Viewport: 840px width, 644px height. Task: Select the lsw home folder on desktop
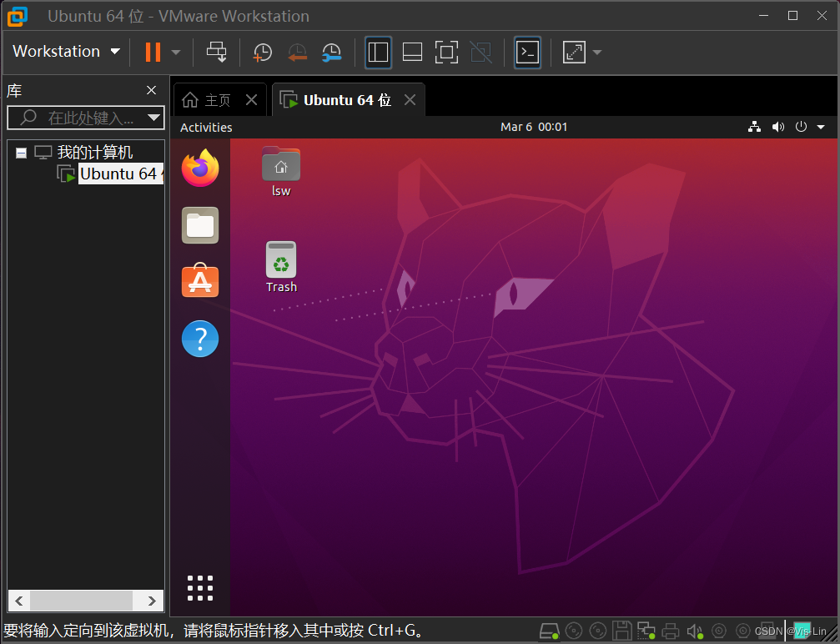(x=281, y=172)
